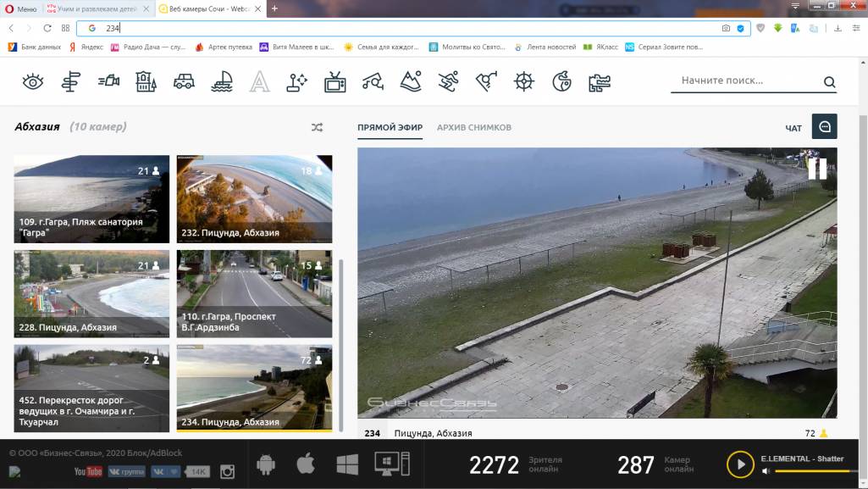The width and height of the screenshot is (868, 489).
Task: Open camera 110 Проспект Ардзинба thumbnail
Action: (x=254, y=294)
